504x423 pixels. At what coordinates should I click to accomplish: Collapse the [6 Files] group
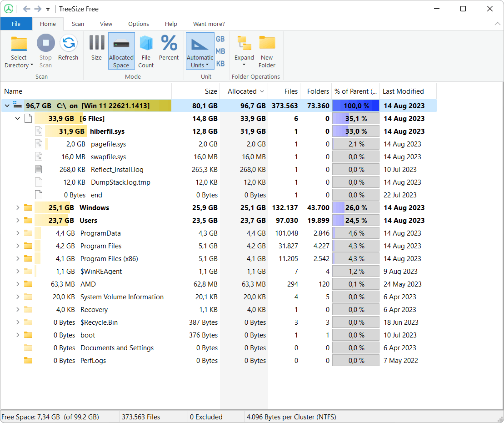[x=18, y=119]
